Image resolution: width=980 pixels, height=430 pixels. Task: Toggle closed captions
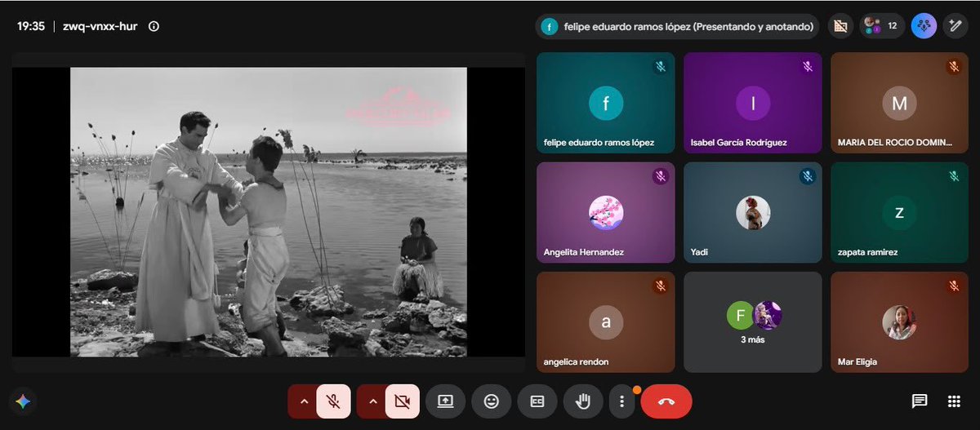click(x=537, y=401)
